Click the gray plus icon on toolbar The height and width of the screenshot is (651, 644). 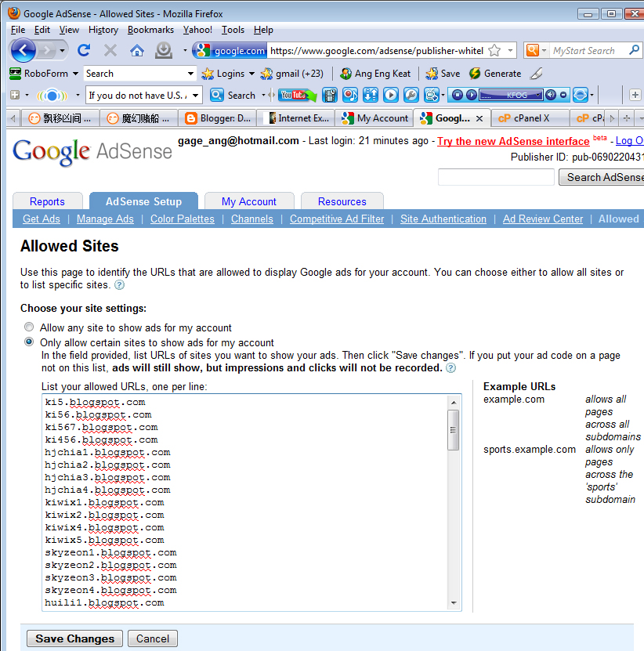tap(15, 95)
